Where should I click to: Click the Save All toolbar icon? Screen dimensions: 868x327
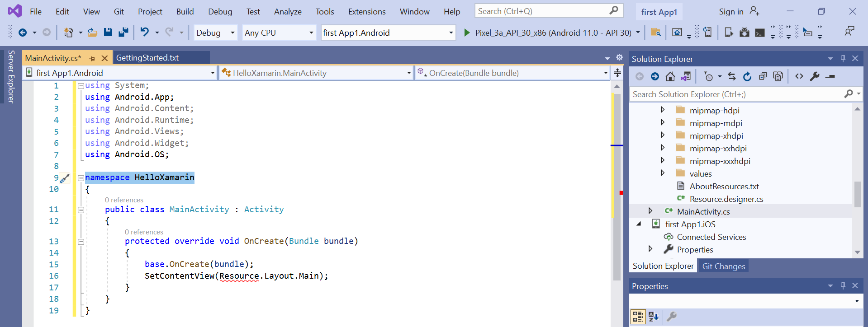[123, 32]
